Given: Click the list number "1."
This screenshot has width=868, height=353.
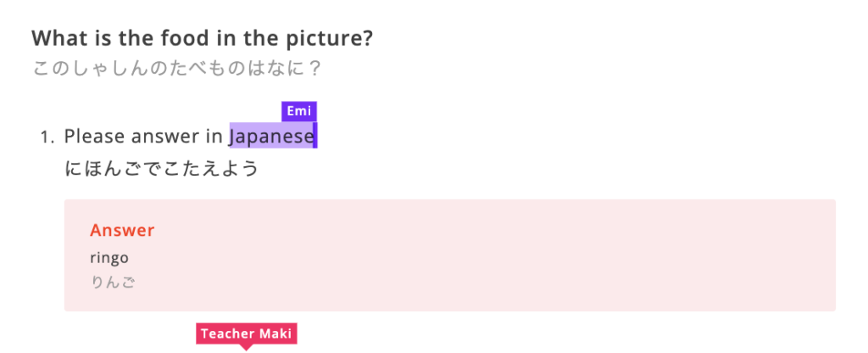Looking at the screenshot, I should 47,137.
